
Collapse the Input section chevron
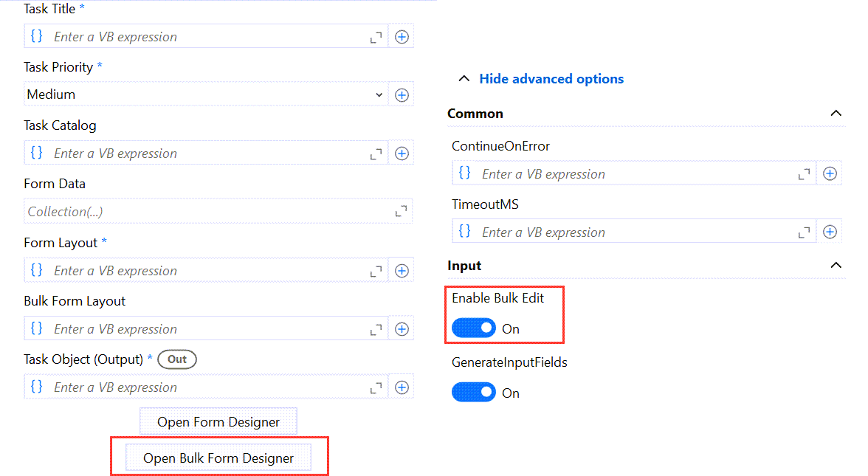836,265
